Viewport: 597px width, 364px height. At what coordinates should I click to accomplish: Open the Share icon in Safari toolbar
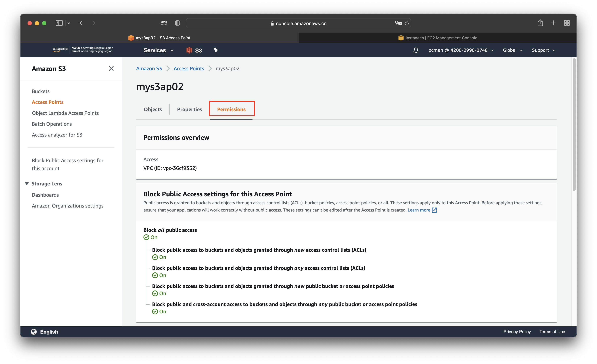coord(540,23)
